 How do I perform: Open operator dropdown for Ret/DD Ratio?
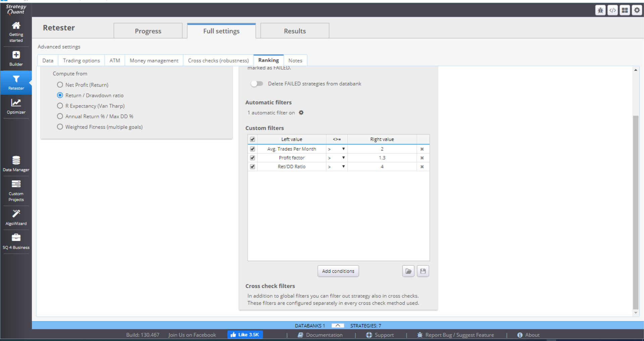[x=337, y=166]
